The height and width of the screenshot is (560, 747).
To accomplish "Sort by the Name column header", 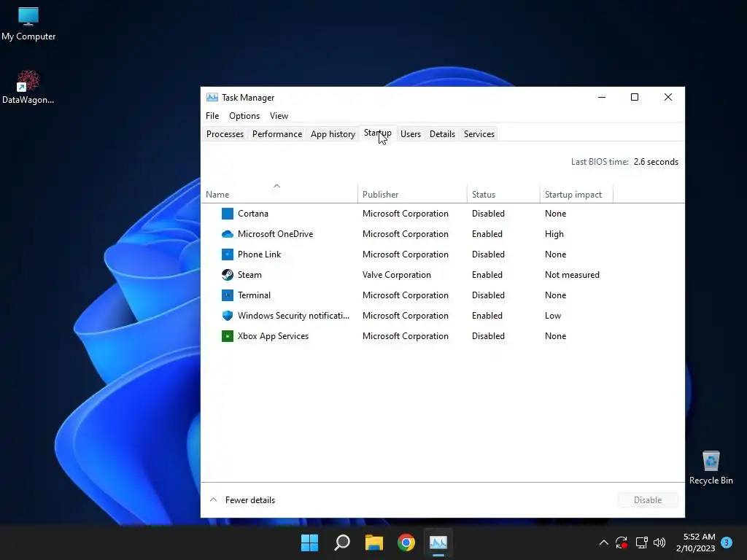I will tap(279, 194).
